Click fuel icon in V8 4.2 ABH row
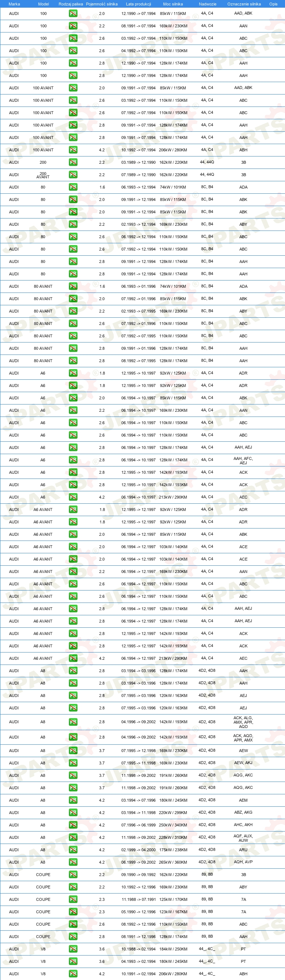Image resolution: width=285 pixels, height=980 pixels. pos(73,974)
